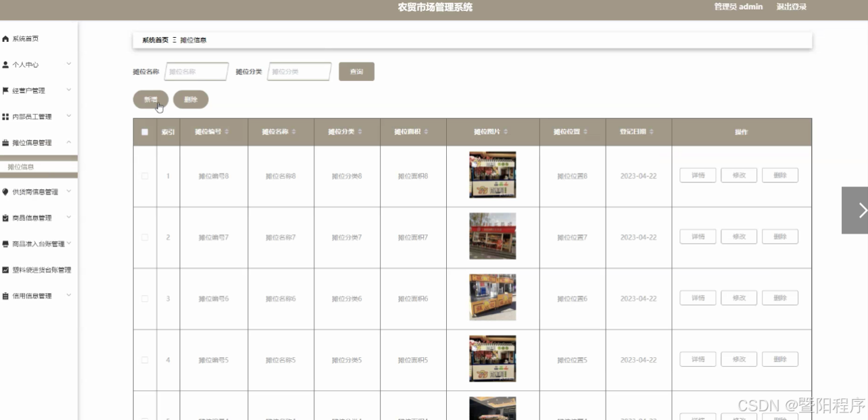Open the 系统首页 sidebar item
Viewport: 868px width, 420px height.
[39, 39]
